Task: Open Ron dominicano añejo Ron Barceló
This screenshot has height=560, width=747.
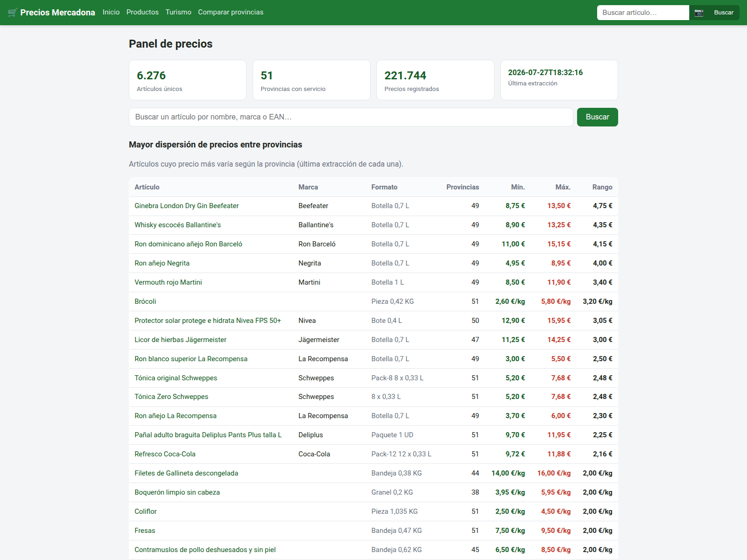Action: [x=188, y=244]
